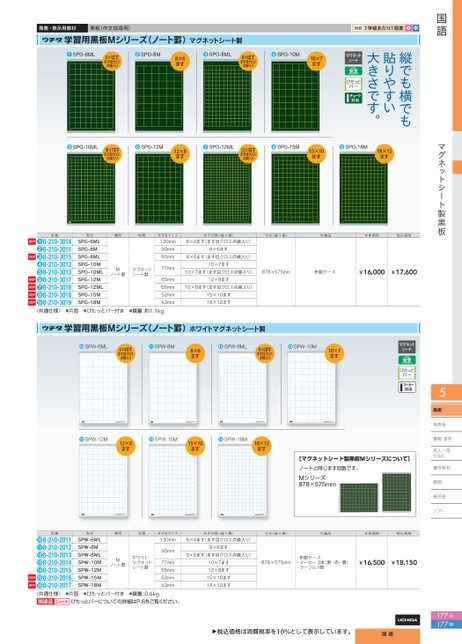462x644 pixels.
Task: Click the green 安全 icon in whiteboard section
Action: [407, 360]
